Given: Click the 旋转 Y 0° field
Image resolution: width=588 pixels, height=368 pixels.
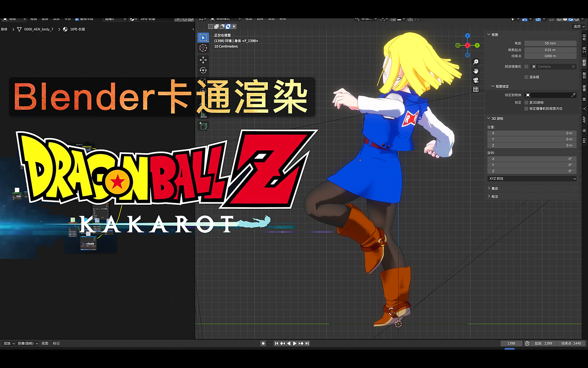Looking at the screenshot, I should click(531, 165).
